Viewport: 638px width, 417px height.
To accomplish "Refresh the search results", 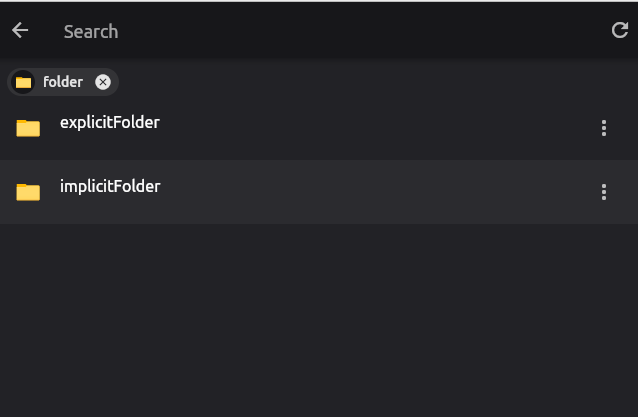I will point(619,30).
